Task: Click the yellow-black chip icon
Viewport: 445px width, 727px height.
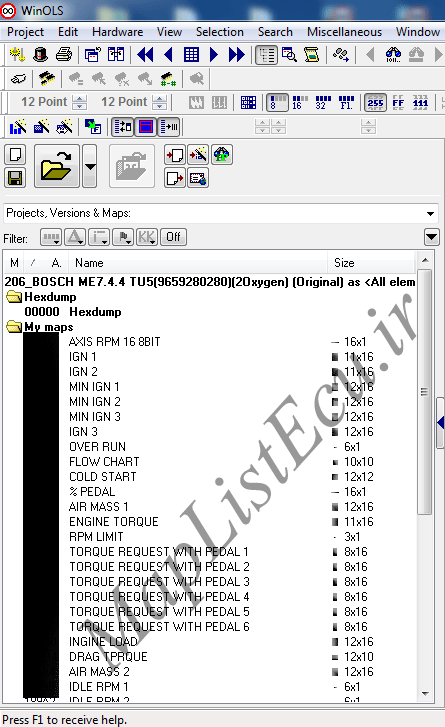Action: [46, 79]
